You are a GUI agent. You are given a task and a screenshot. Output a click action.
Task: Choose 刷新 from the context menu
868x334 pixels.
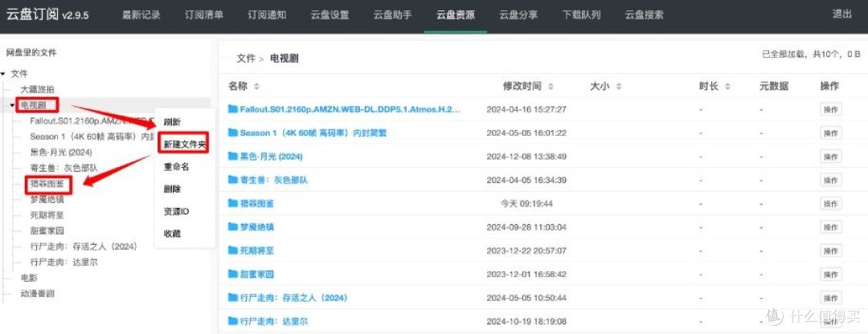[172, 122]
